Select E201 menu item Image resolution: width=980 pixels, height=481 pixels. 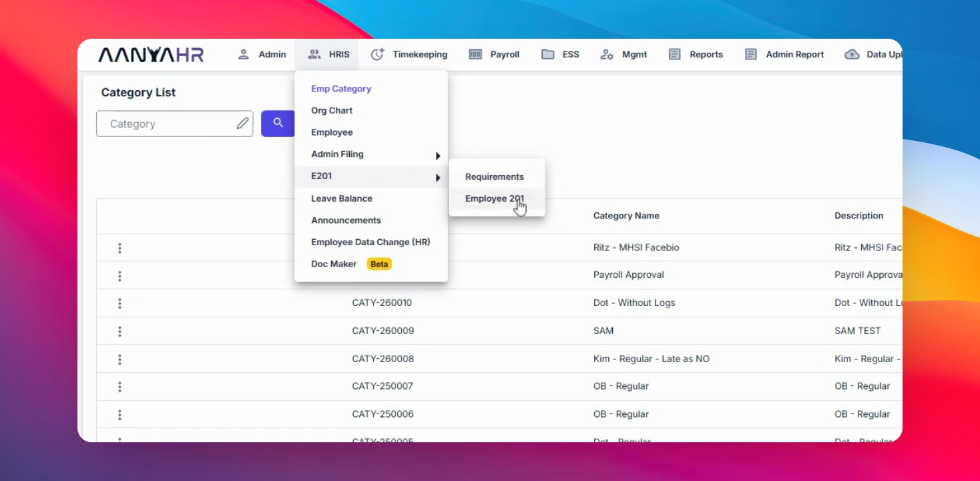click(371, 176)
